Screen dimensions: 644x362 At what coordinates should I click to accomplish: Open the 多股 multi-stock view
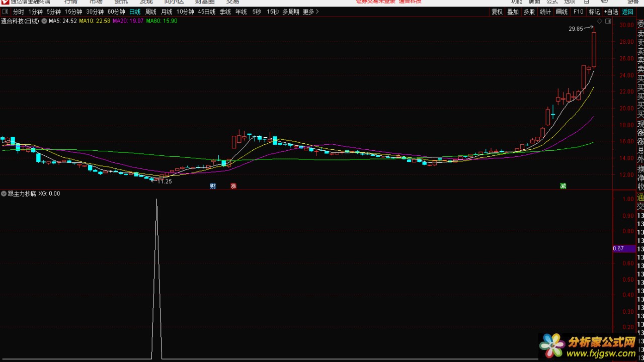point(529,12)
